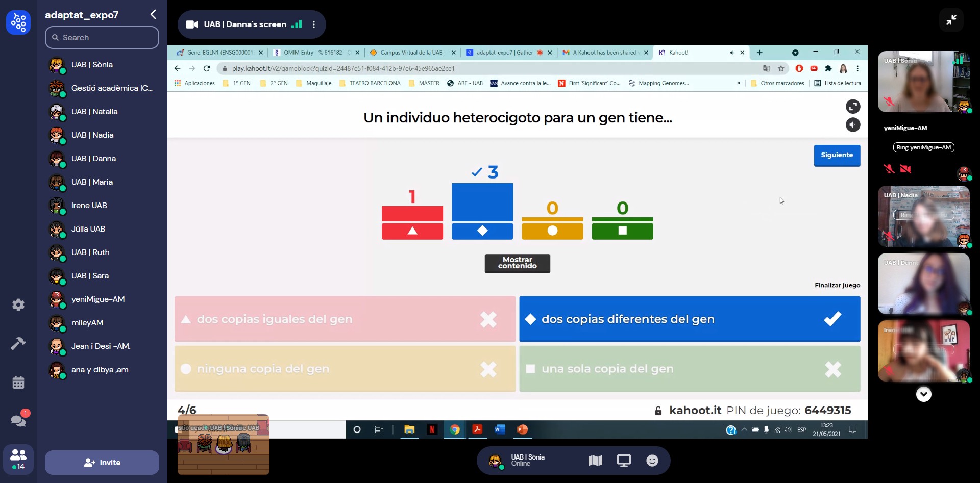The width and height of the screenshot is (980, 483).
Task: Open Otros marcadores folder
Action: [x=777, y=83]
